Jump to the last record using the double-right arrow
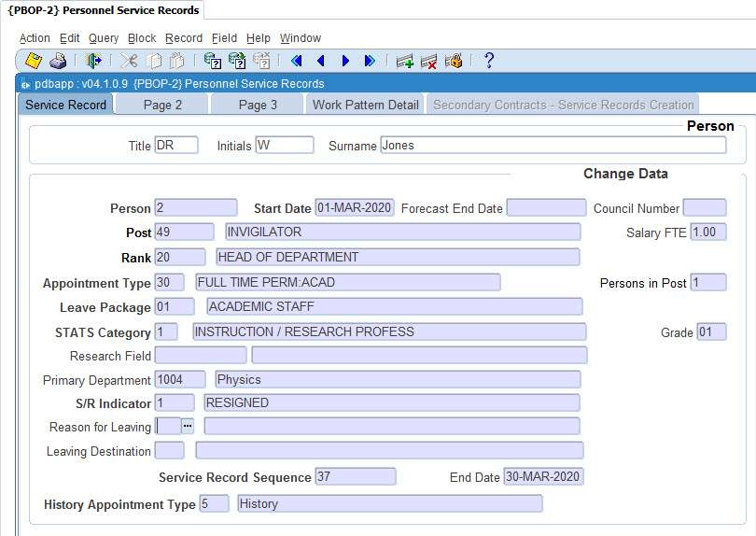756x536 pixels. click(x=370, y=62)
